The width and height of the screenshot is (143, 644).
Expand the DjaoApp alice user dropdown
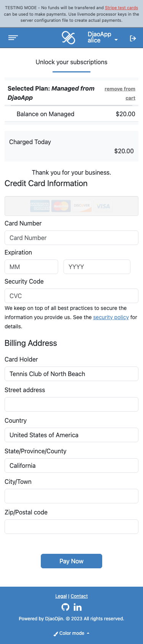(103, 37)
